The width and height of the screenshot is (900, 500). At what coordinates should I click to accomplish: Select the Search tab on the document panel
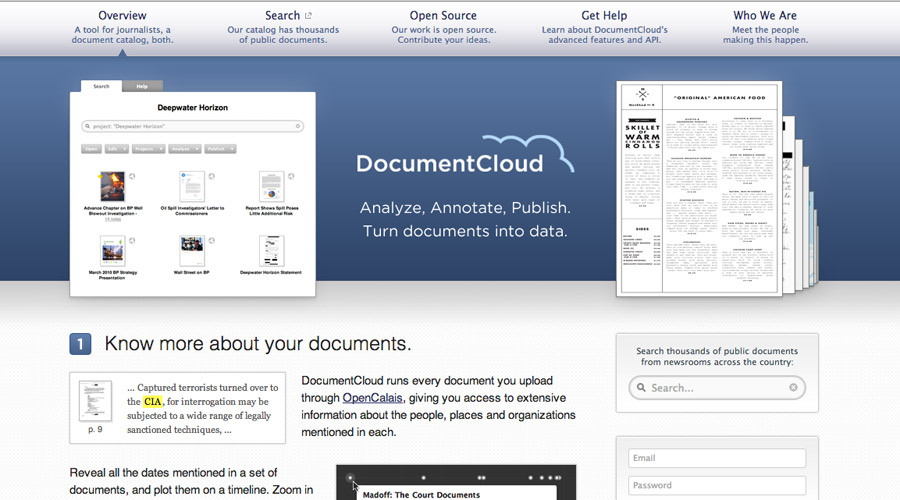pyautogui.click(x=101, y=86)
